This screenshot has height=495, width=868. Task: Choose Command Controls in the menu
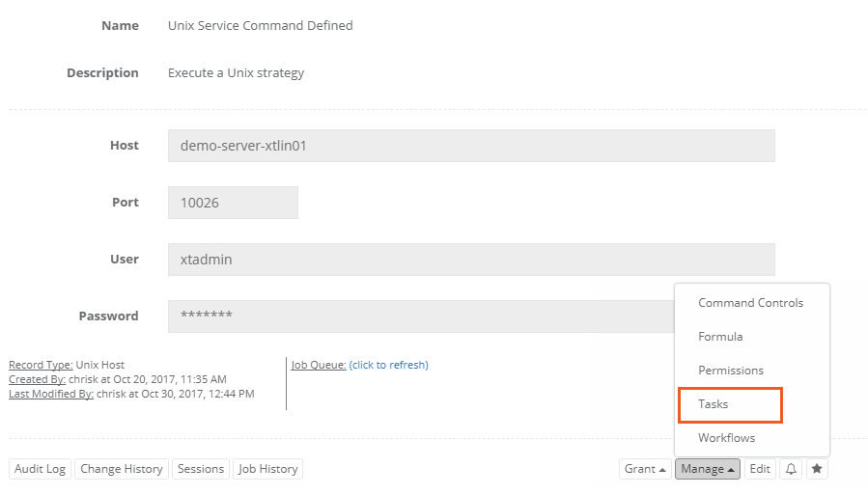tap(750, 303)
